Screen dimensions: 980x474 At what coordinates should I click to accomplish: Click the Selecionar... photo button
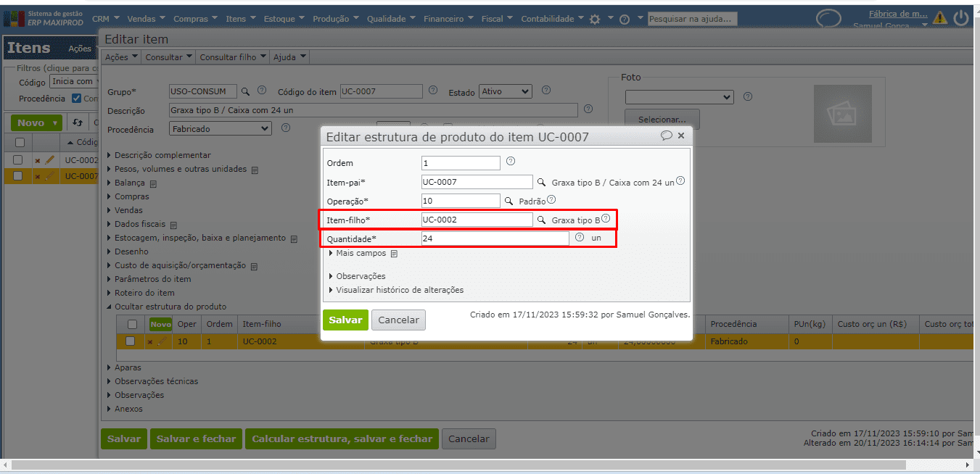[662, 120]
